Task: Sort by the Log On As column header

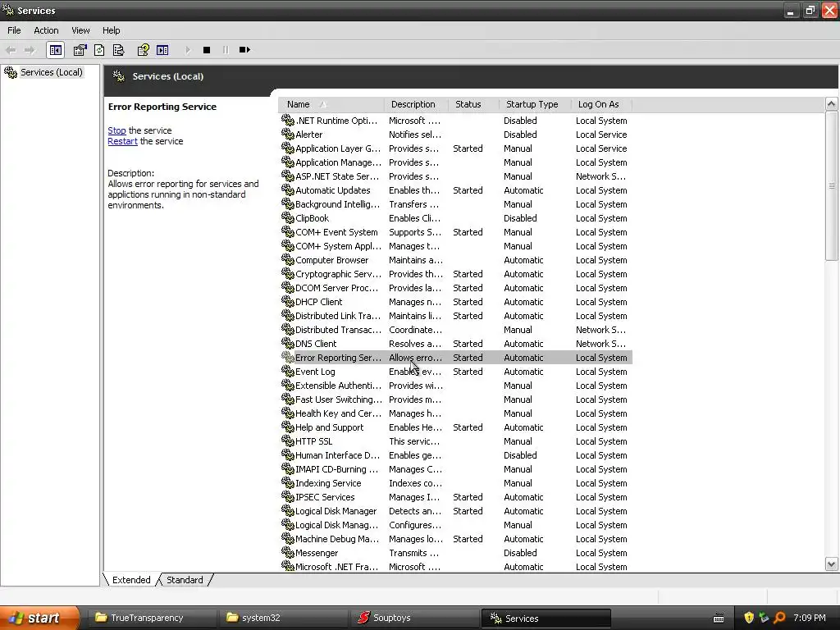Action: point(601,104)
